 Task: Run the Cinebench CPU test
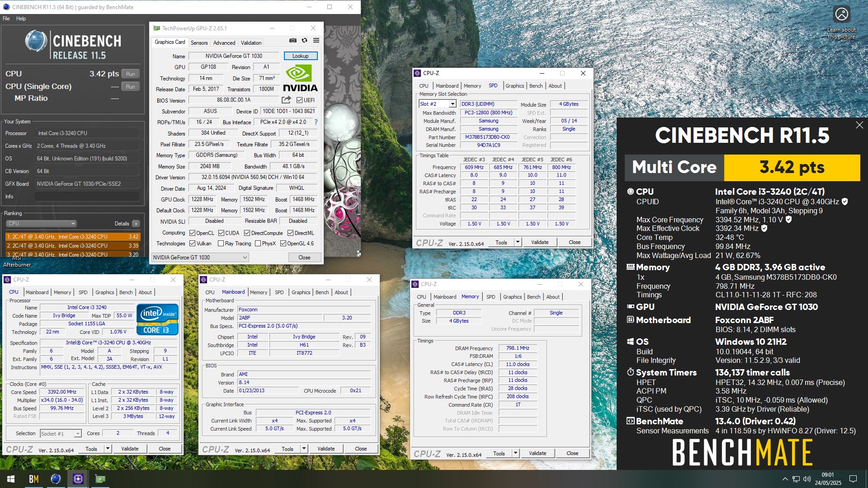click(x=131, y=74)
